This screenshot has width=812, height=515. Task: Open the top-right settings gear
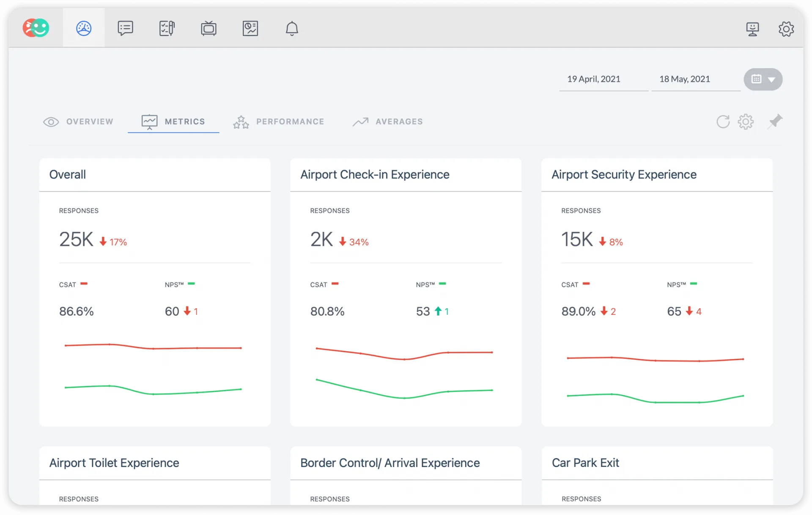point(786,29)
